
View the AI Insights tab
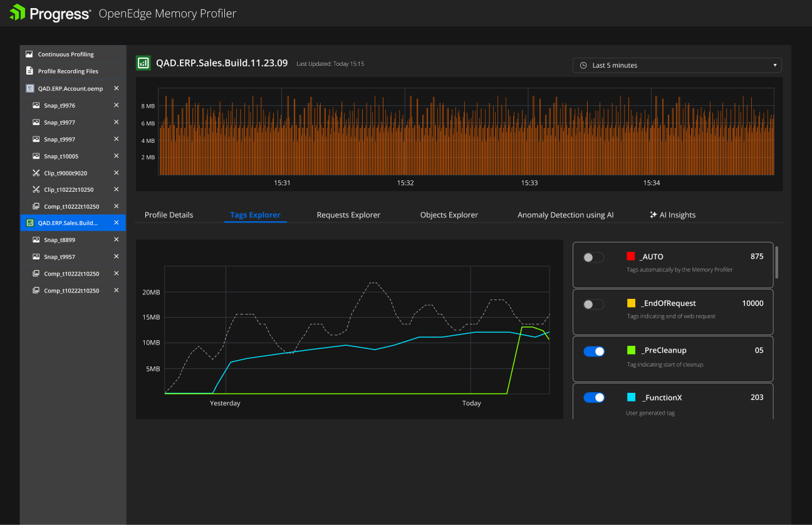pos(673,215)
